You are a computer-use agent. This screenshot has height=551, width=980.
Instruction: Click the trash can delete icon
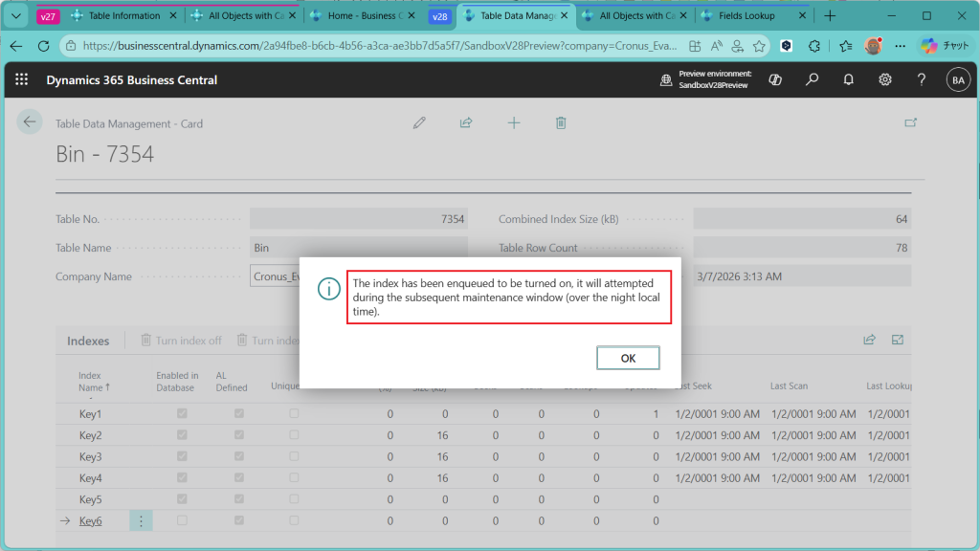tap(562, 122)
